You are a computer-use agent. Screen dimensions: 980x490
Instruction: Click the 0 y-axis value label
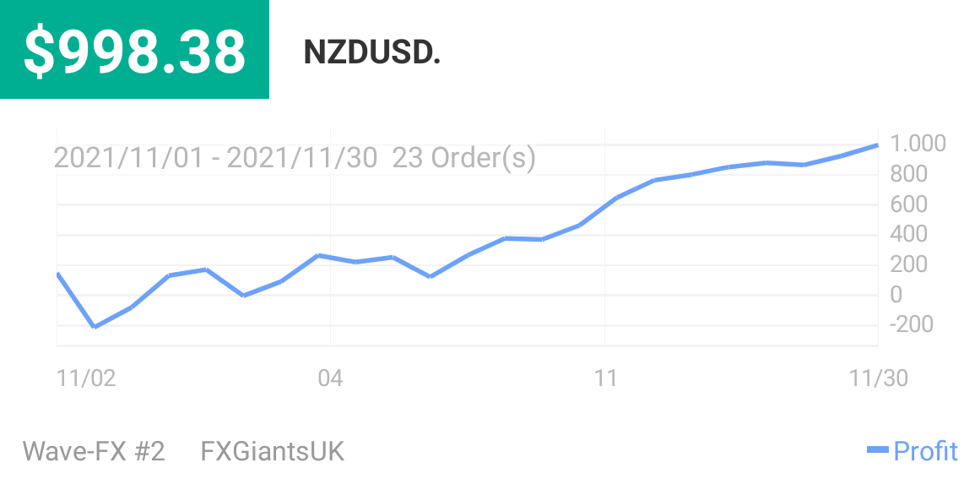(896, 294)
